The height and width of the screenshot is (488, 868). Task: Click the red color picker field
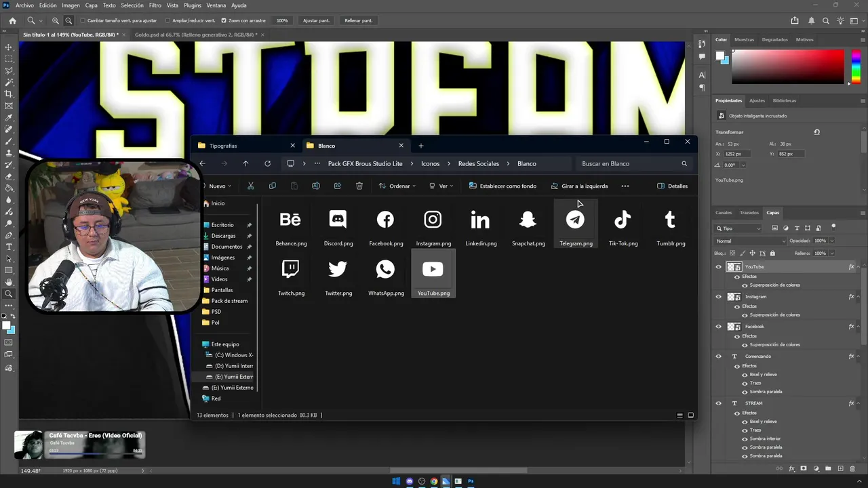787,66
